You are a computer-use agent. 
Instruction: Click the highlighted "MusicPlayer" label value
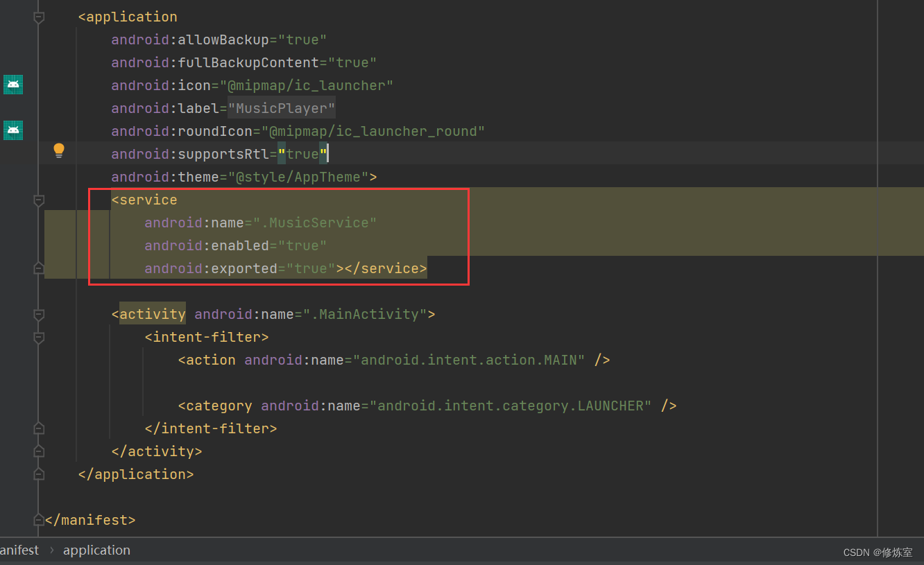[x=281, y=108]
